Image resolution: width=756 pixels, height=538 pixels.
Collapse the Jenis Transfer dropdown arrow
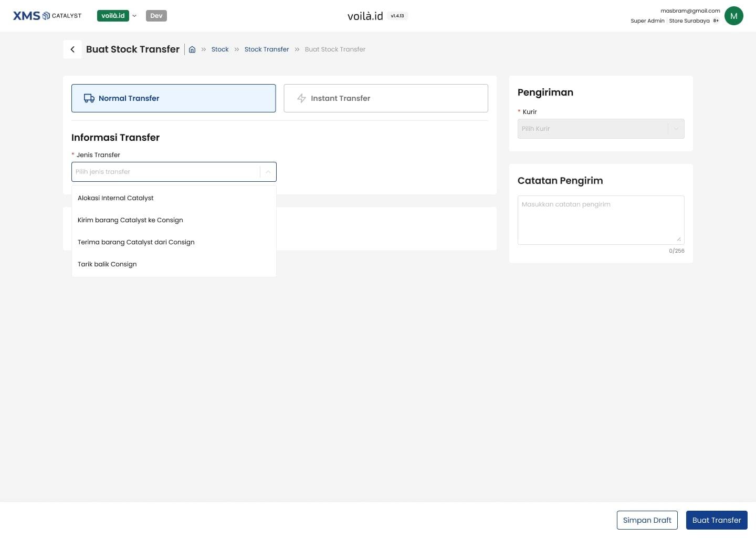point(268,172)
